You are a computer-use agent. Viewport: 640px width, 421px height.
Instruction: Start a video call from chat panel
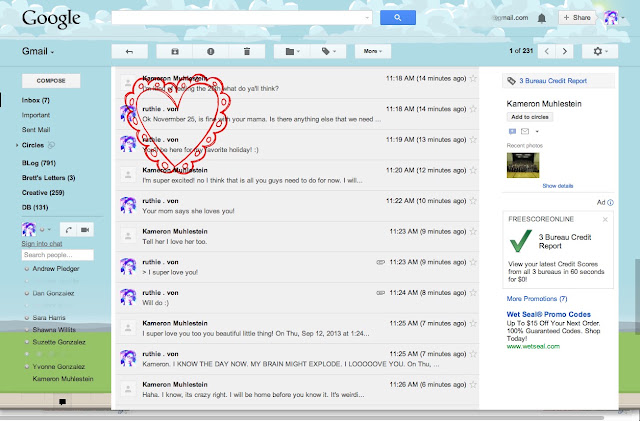pyautogui.click(x=85, y=229)
